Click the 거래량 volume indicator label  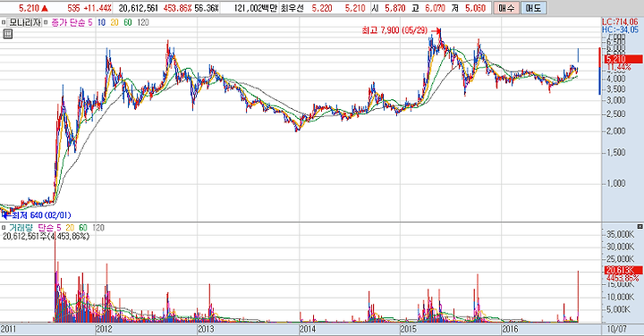coord(21,228)
